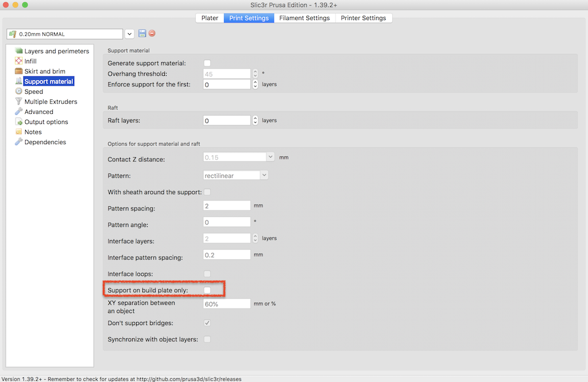The height and width of the screenshot is (382, 588).
Task: Click the Skirt and brim icon
Action: (19, 71)
